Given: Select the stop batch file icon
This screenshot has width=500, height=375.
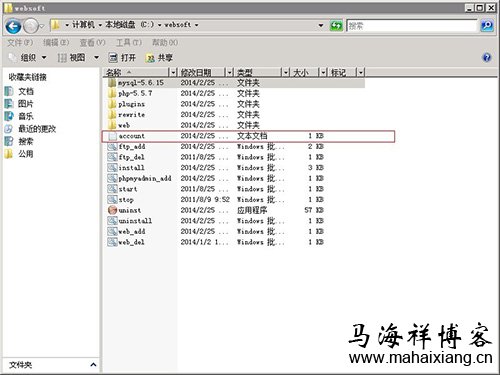Looking at the screenshot, I should point(112,200).
